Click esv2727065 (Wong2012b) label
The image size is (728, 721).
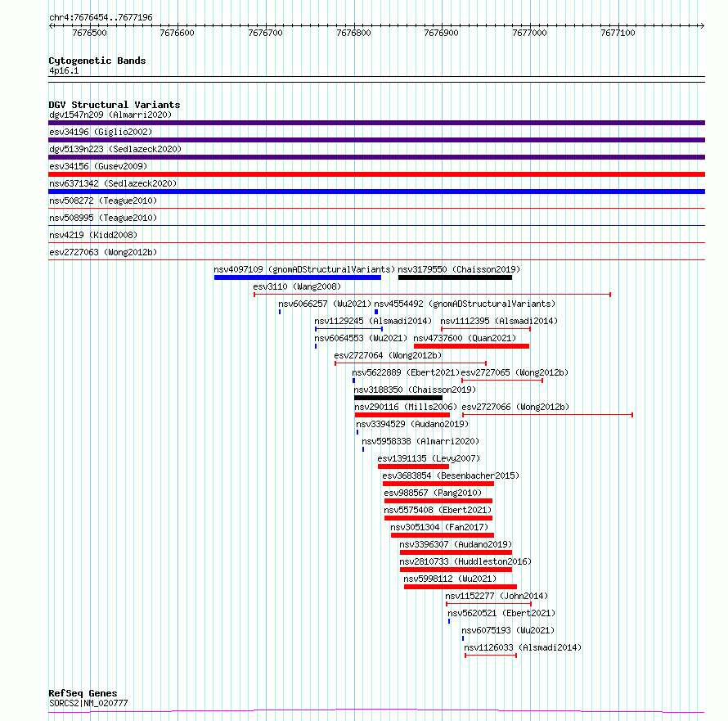point(515,372)
